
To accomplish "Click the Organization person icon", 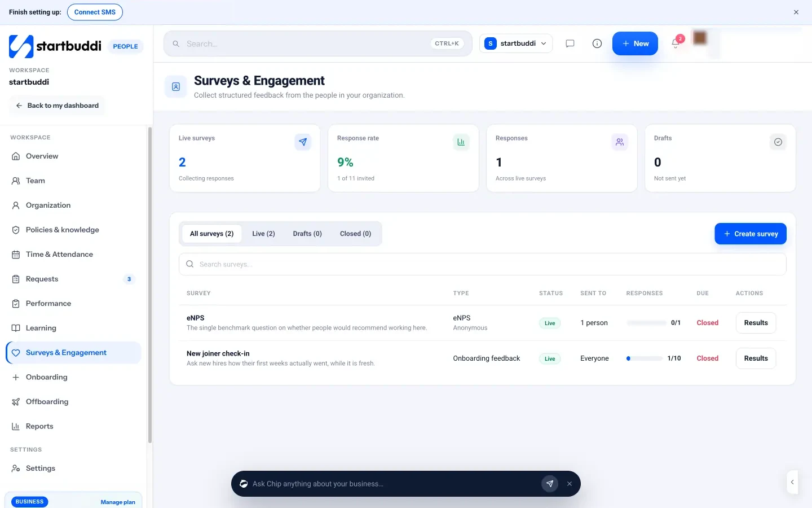I will [16, 205].
